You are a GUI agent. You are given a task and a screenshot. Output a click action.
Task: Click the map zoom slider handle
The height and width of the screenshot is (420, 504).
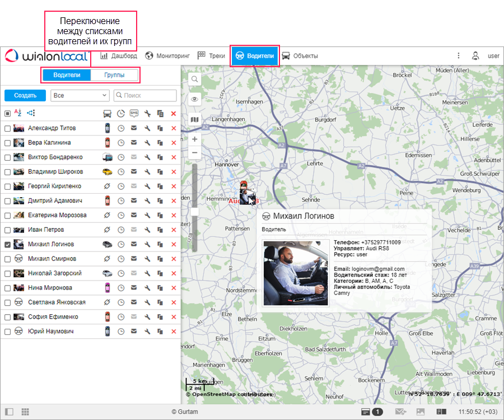(x=195, y=212)
